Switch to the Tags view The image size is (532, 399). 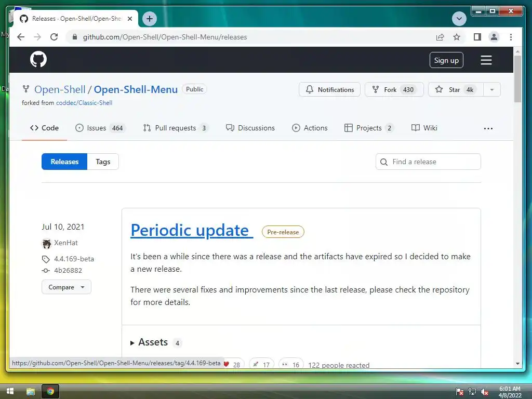(x=103, y=162)
